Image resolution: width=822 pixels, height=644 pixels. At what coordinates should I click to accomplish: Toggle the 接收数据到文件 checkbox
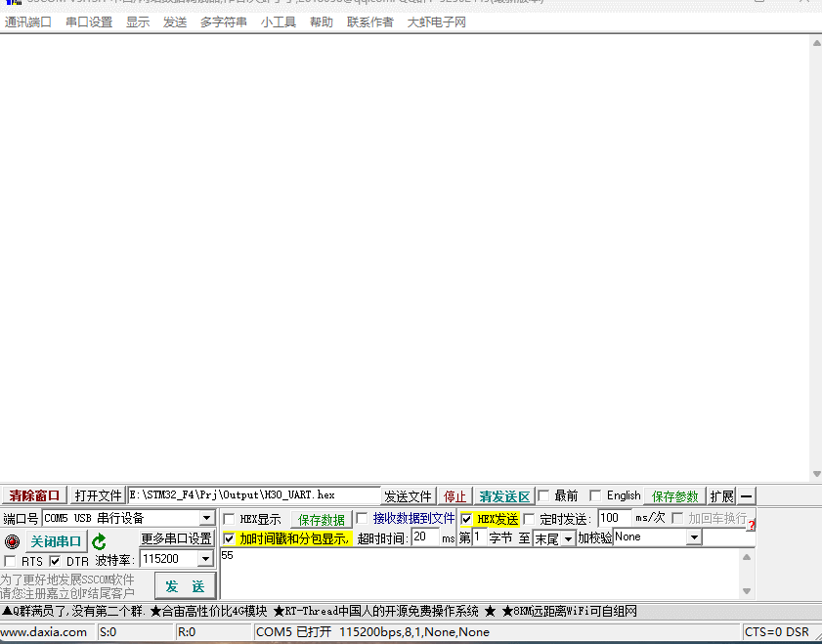tap(362, 519)
